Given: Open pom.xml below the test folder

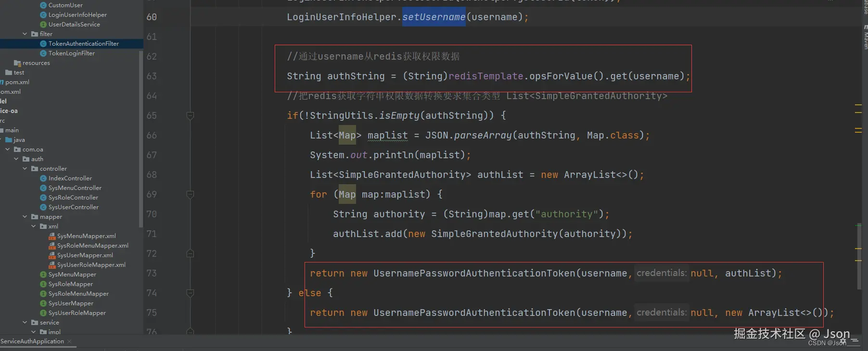Looking at the screenshot, I should 17,82.
